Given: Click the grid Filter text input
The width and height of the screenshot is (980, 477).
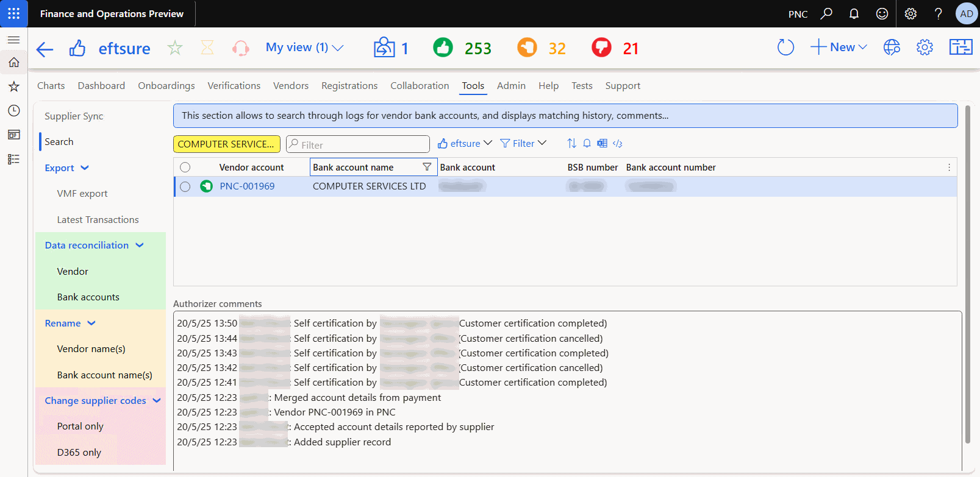Looking at the screenshot, I should pos(358,144).
